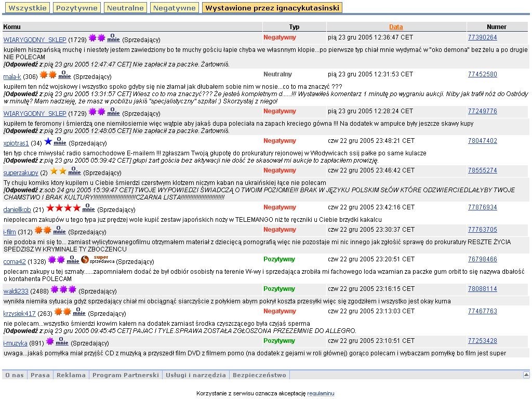Open Program Partnerski footer menu item

pos(125,375)
